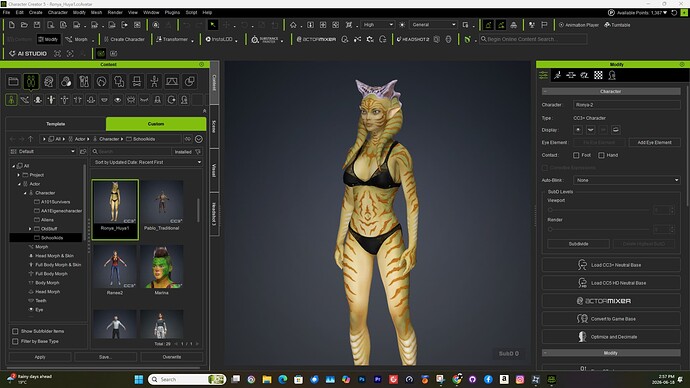The height and width of the screenshot is (388, 690).
Task: Click the Add Eye Element button
Action: pyautogui.click(x=654, y=143)
